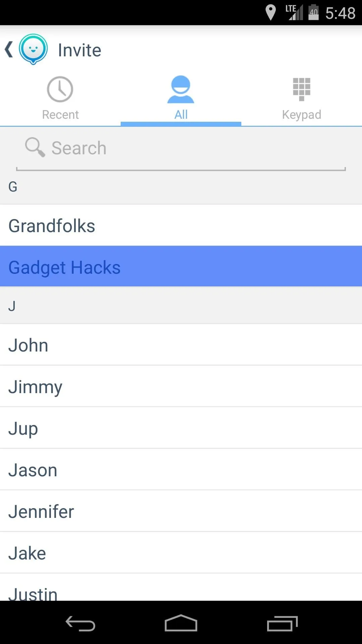The image size is (362, 644).
Task: Open Android recent apps button
Action: 282,624
